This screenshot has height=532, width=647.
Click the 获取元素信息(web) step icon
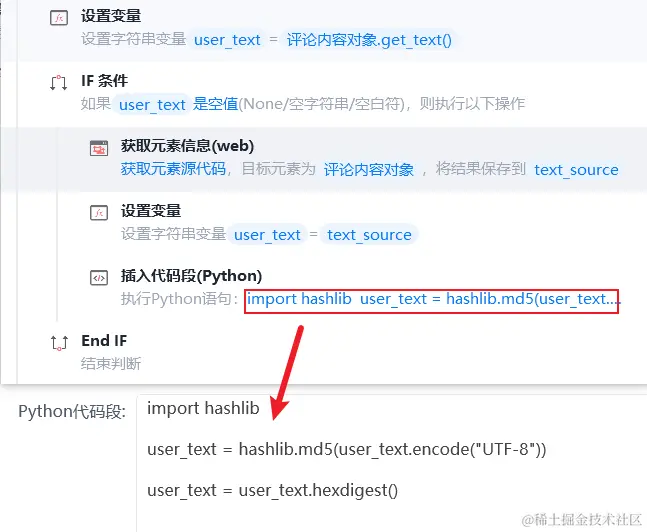point(99,148)
